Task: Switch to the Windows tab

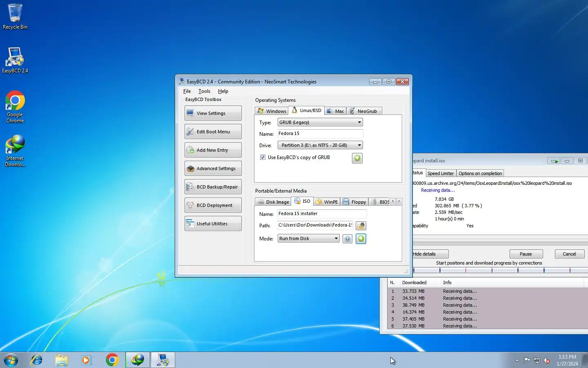Action: tap(272, 111)
